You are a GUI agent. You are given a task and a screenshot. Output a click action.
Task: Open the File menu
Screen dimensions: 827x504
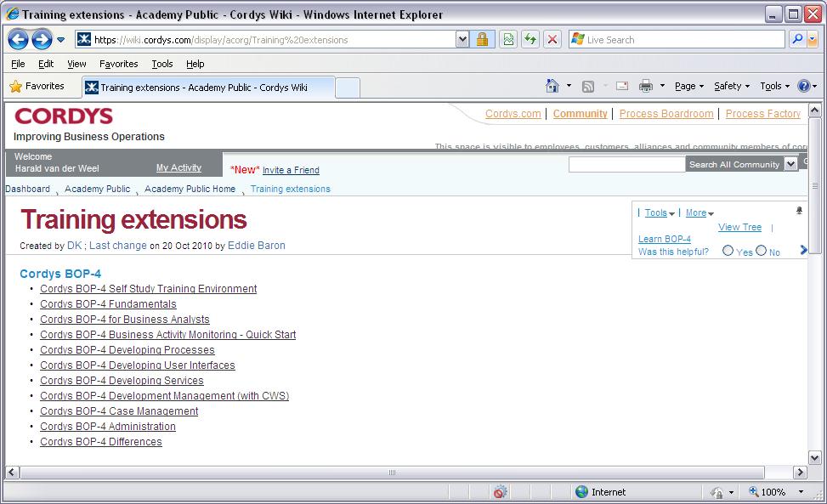(18, 64)
